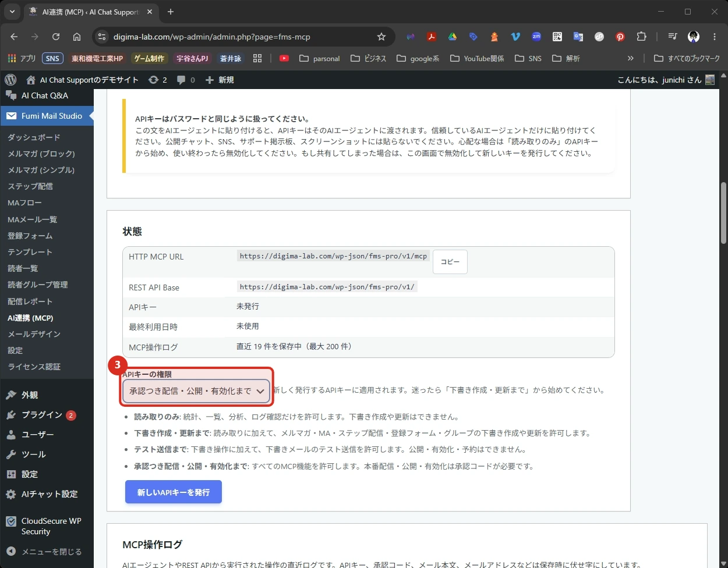Open the Vimeo extension icon
728x568 pixels.
pyautogui.click(x=515, y=37)
